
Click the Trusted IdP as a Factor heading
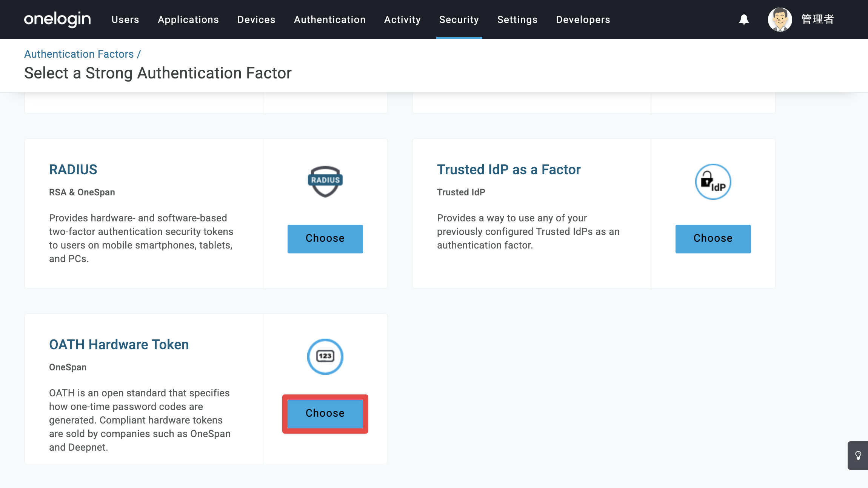[x=509, y=170]
